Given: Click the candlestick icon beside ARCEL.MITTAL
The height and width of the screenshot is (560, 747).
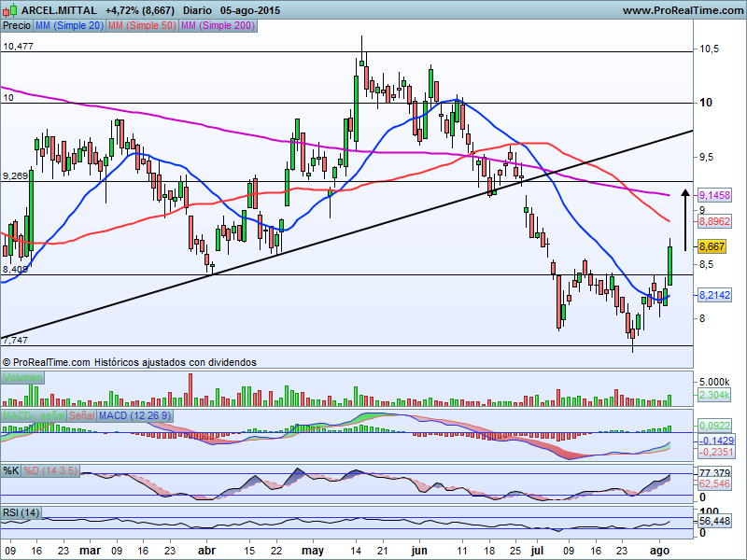Looking at the screenshot, I should [x=10, y=10].
